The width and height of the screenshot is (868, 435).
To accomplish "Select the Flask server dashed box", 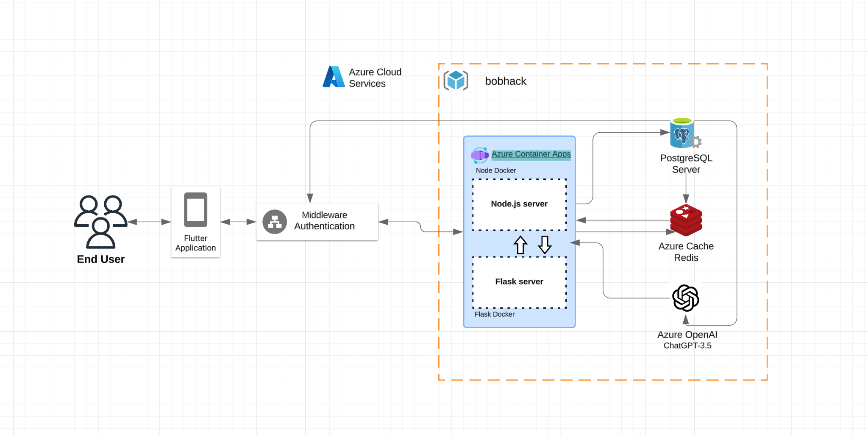I will 520,282.
